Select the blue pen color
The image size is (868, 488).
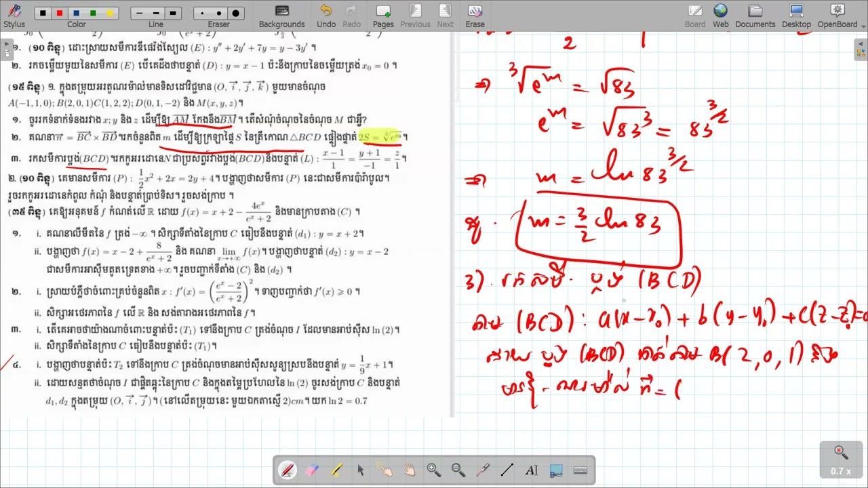(x=76, y=14)
